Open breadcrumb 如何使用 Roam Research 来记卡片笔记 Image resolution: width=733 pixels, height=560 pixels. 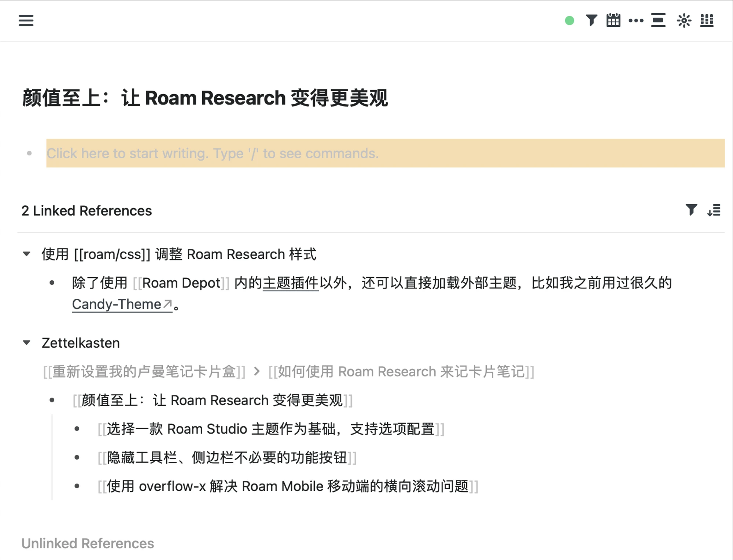tap(401, 372)
